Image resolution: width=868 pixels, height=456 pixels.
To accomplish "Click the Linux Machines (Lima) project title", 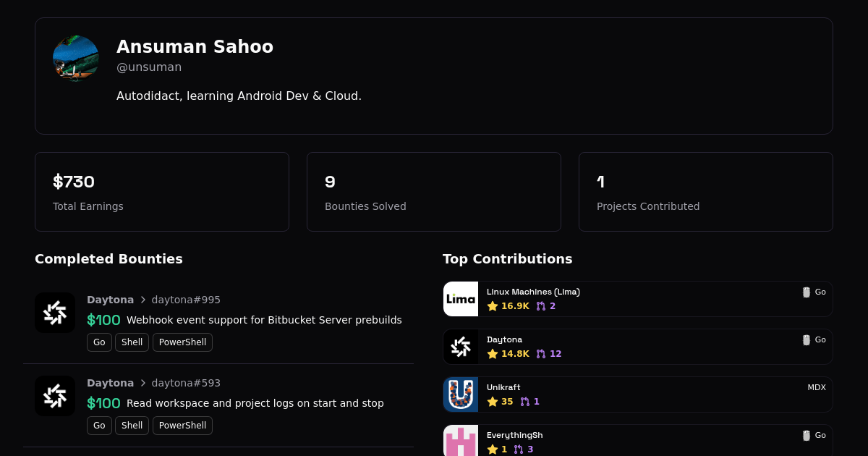I will pyautogui.click(x=533, y=292).
